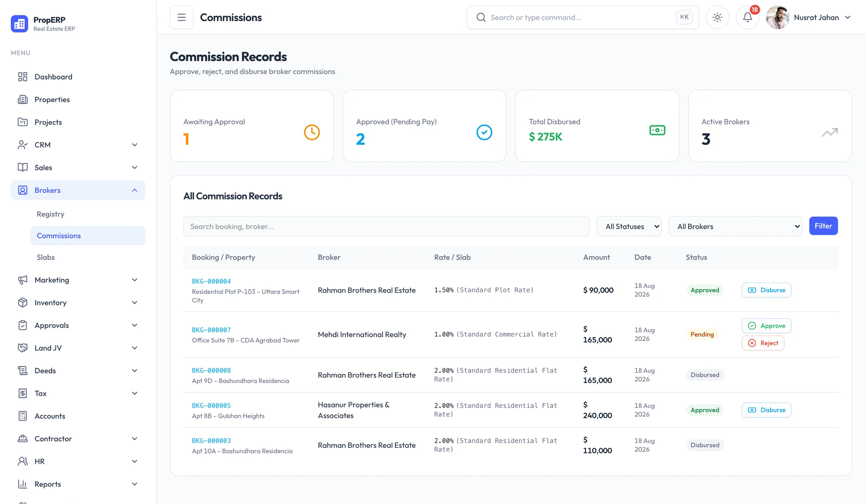
Task: Open the Reports menu item
Action: click(x=78, y=484)
